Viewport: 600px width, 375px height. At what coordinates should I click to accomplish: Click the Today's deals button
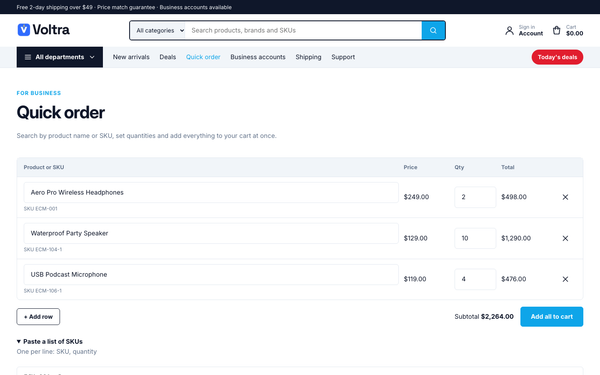(557, 57)
